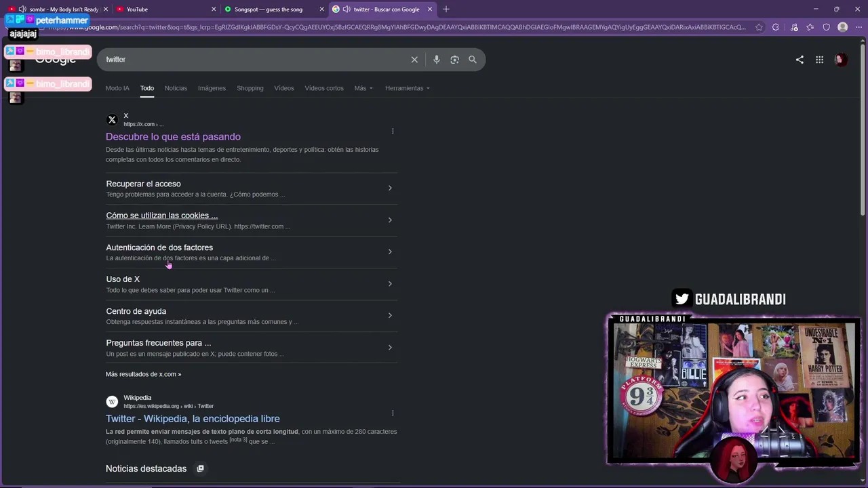The width and height of the screenshot is (868, 488).
Task: Switch to the Imágenes tab
Action: pyautogui.click(x=212, y=88)
